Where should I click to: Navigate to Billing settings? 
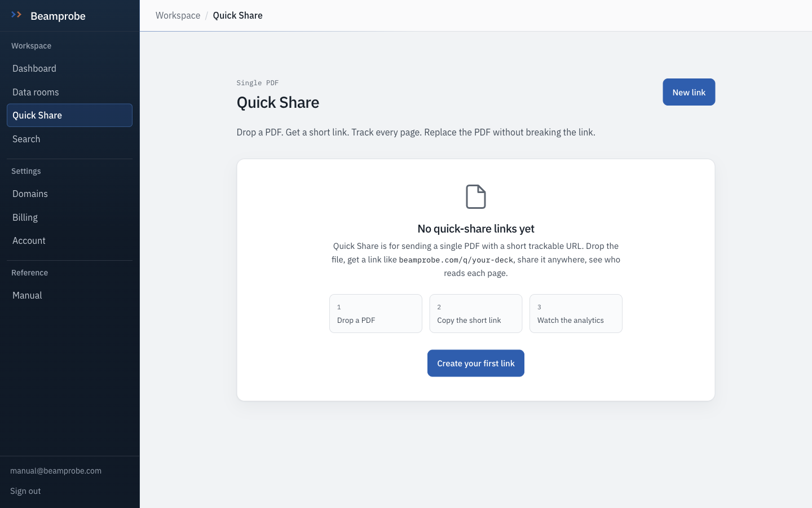(69, 217)
